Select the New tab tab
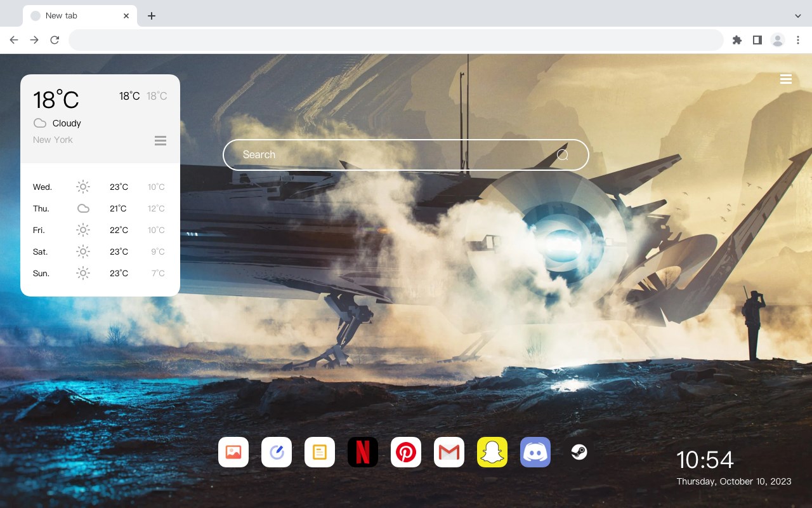Image resolution: width=812 pixels, height=508 pixels. coord(80,16)
